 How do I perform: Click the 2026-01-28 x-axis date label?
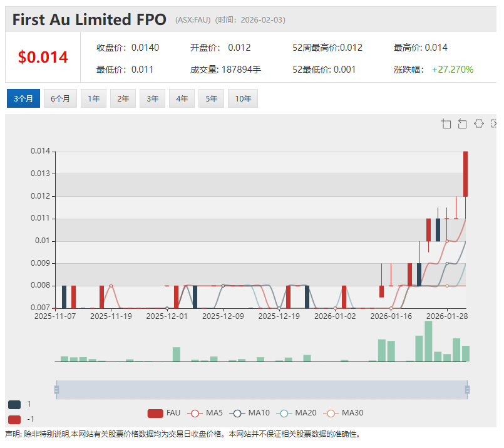pyautogui.click(x=447, y=316)
